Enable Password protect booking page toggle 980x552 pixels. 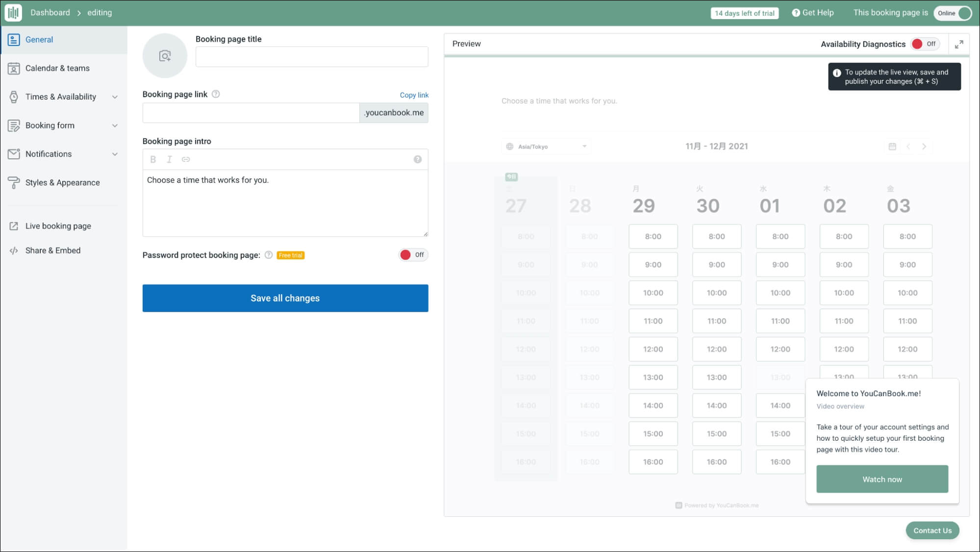tap(413, 255)
